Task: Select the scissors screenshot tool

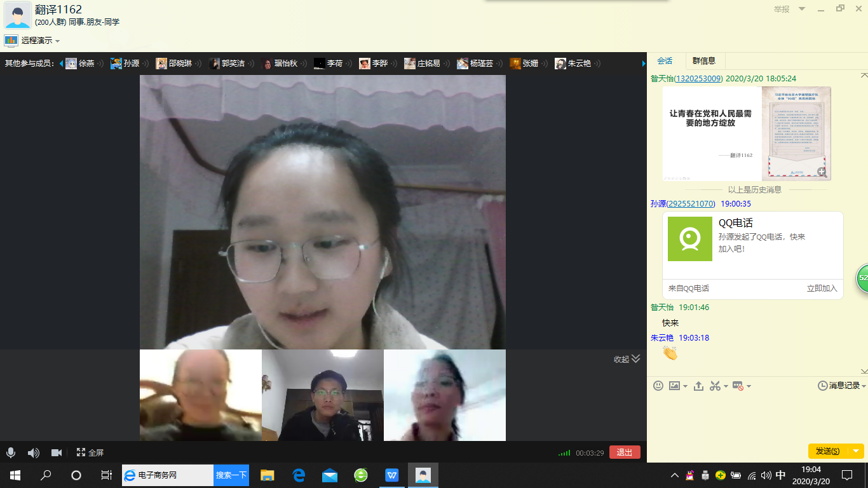Action: (x=715, y=386)
